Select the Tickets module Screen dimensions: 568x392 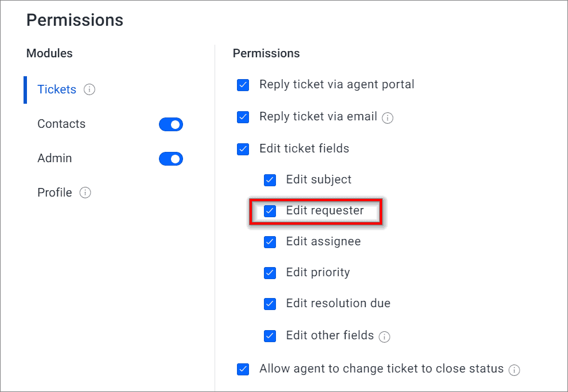tap(57, 89)
